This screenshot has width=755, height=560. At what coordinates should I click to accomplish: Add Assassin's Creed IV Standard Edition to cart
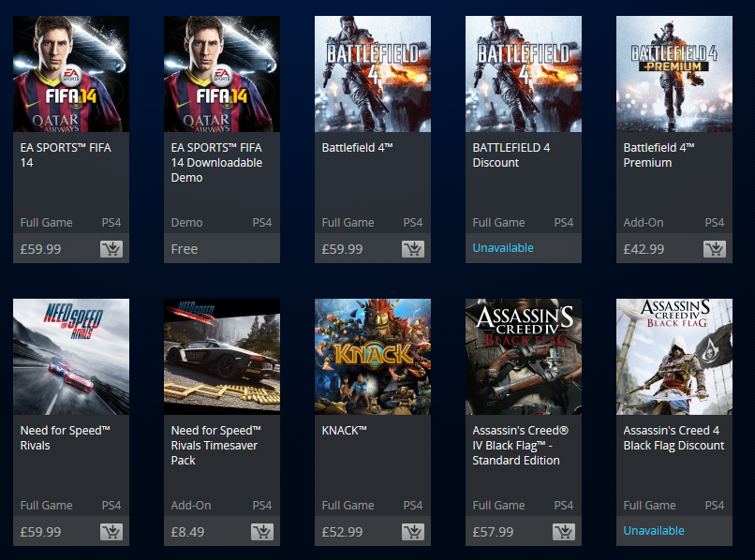click(x=564, y=532)
